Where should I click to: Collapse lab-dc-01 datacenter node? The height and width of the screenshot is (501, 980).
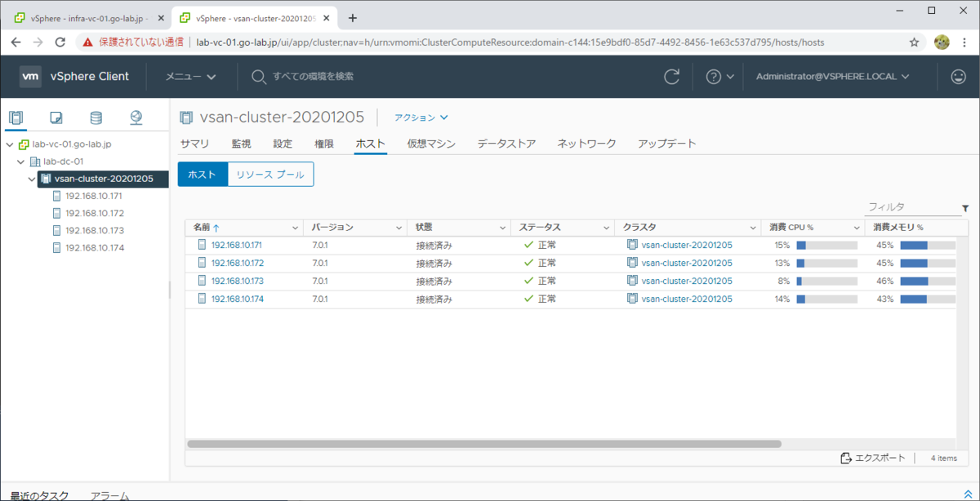coord(20,162)
